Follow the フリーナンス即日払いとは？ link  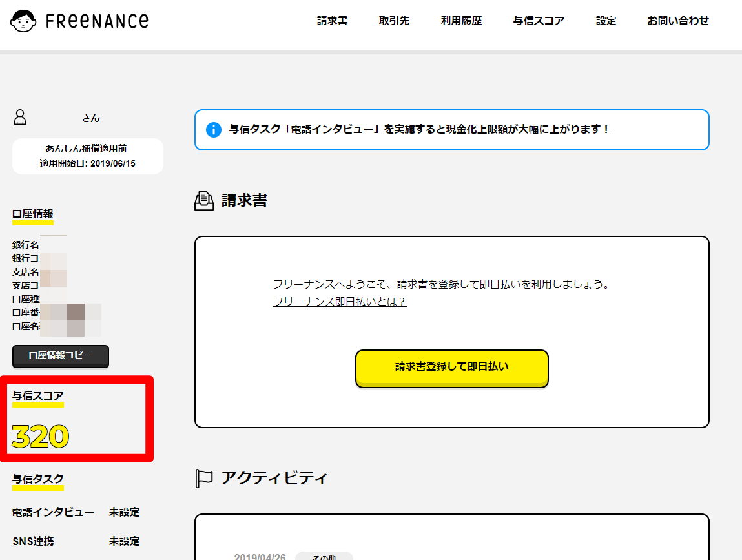point(340,302)
